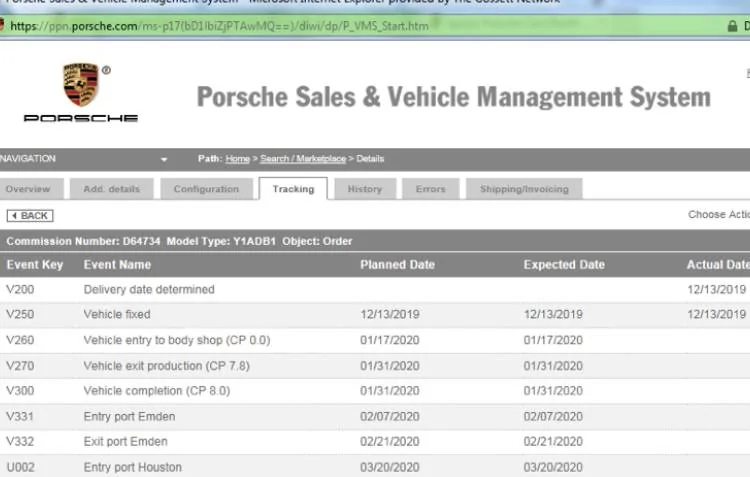Select event key V332
Screen dimensions: 750x477
tap(20, 442)
